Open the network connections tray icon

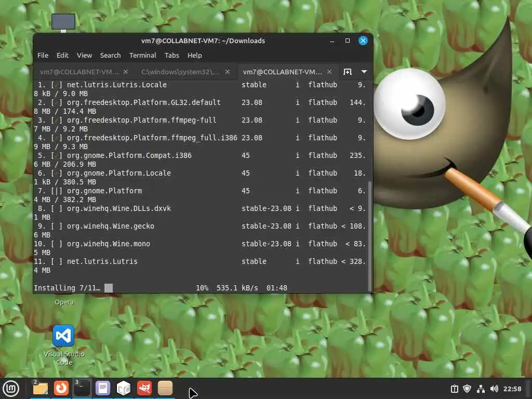(481, 389)
